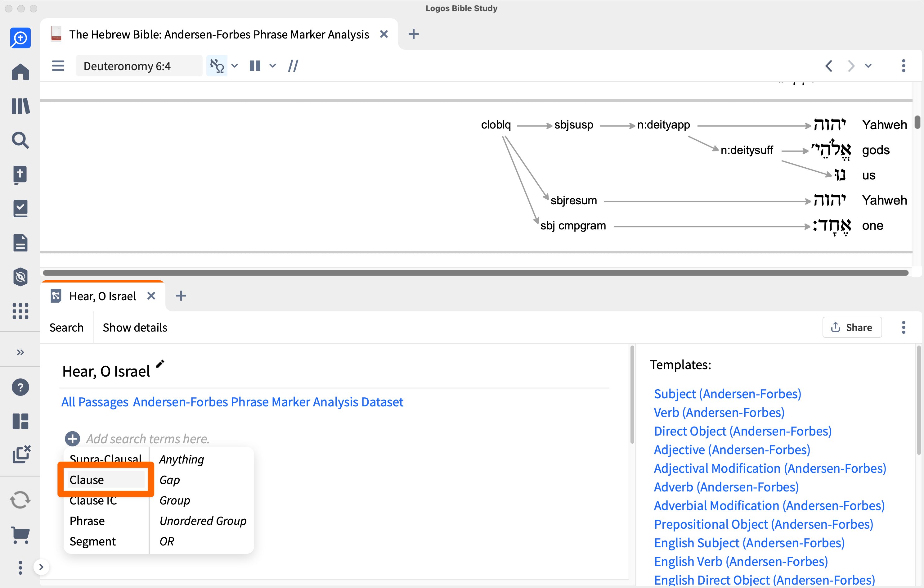Viewport: 924px width, 588px height.
Task: Go to the Home dashboard icon
Action: [x=20, y=72]
